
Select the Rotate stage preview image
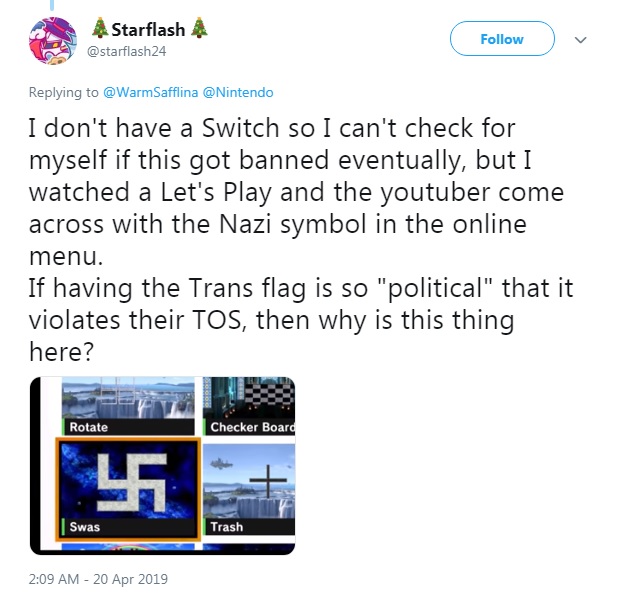pyautogui.click(x=128, y=398)
